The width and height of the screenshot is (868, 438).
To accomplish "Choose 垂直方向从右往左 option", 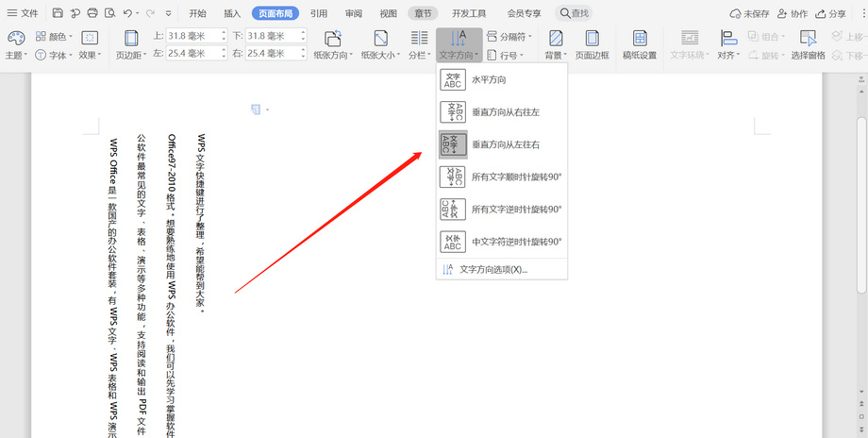I will 502,112.
